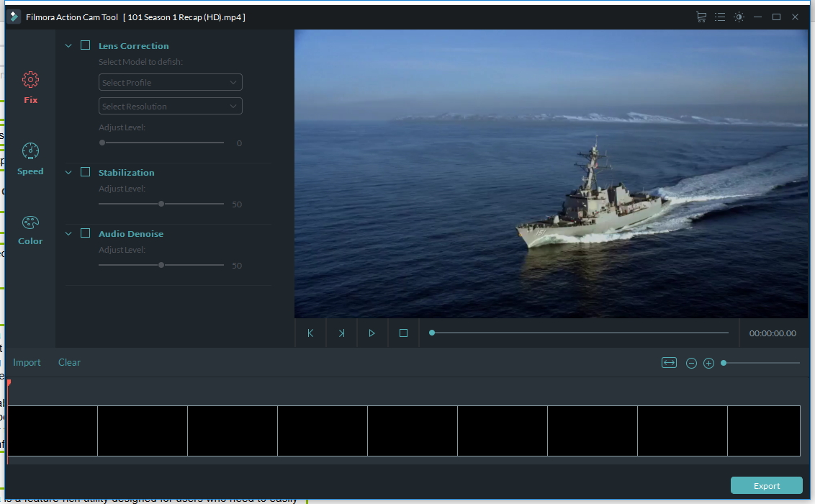Screen dimensions: 815x504
Task: Open the Select Profile dropdown
Action: click(x=170, y=81)
